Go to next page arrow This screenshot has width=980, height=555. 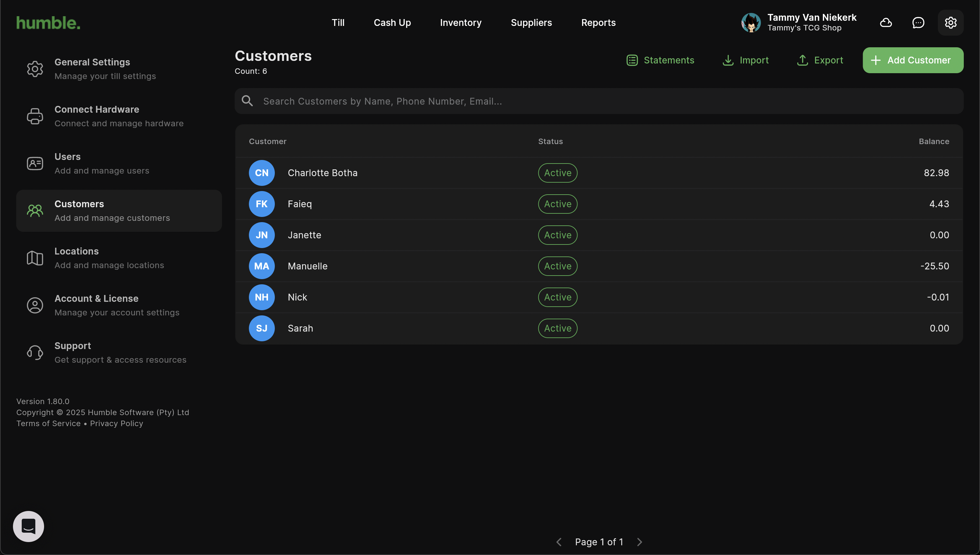(640, 542)
